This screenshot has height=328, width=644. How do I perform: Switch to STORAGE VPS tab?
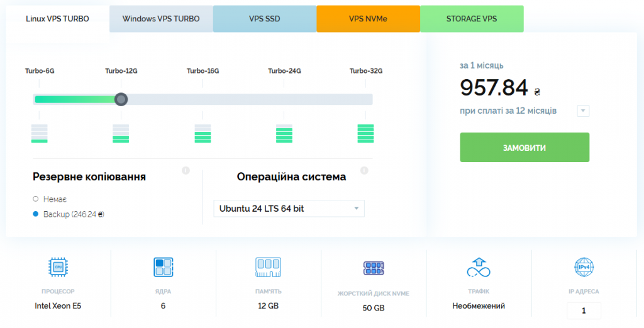coord(472,19)
